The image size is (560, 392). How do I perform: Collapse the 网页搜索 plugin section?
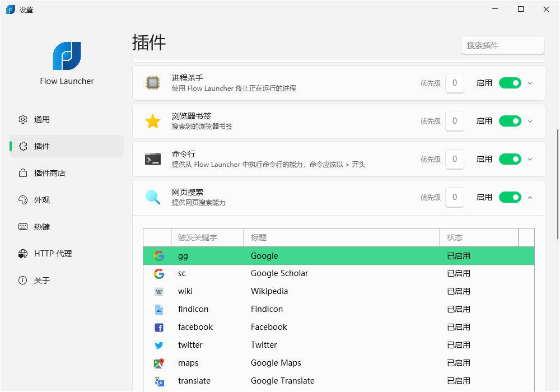[x=530, y=197]
